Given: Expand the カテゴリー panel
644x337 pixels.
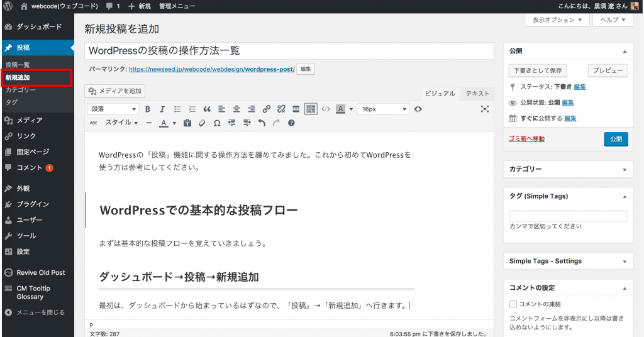Looking at the screenshot, I should [x=625, y=170].
